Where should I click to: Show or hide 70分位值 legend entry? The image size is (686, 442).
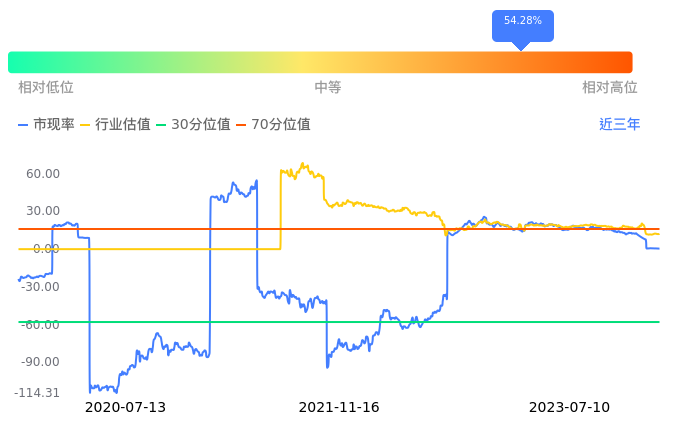click(x=273, y=125)
